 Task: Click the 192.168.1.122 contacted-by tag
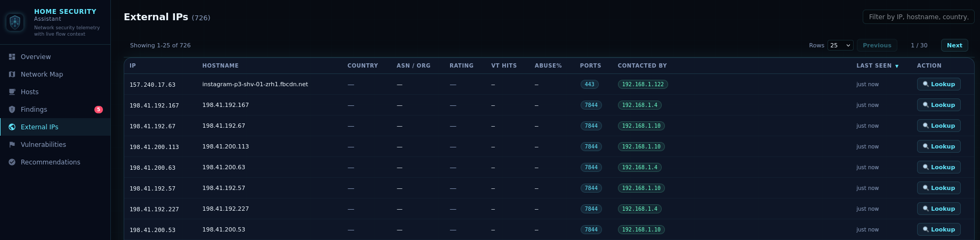tap(642, 85)
